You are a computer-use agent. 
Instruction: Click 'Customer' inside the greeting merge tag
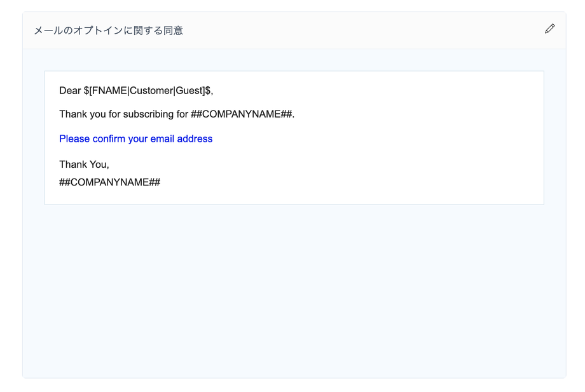click(151, 90)
